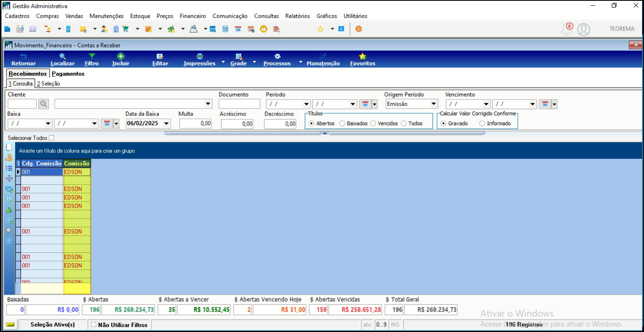Screen dimensions: 644x332
Task: Collapse the filter panel arrow bar
Action: click(x=325, y=133)
